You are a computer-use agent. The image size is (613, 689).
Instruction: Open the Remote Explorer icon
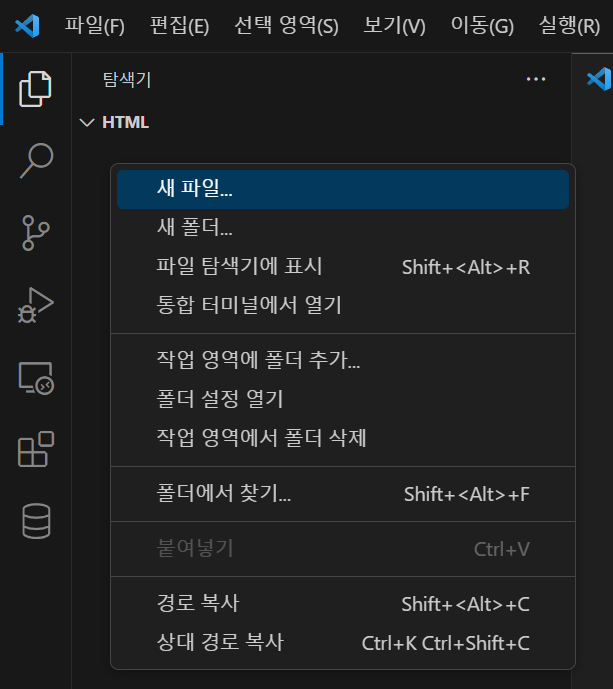[x=36, y=377]
